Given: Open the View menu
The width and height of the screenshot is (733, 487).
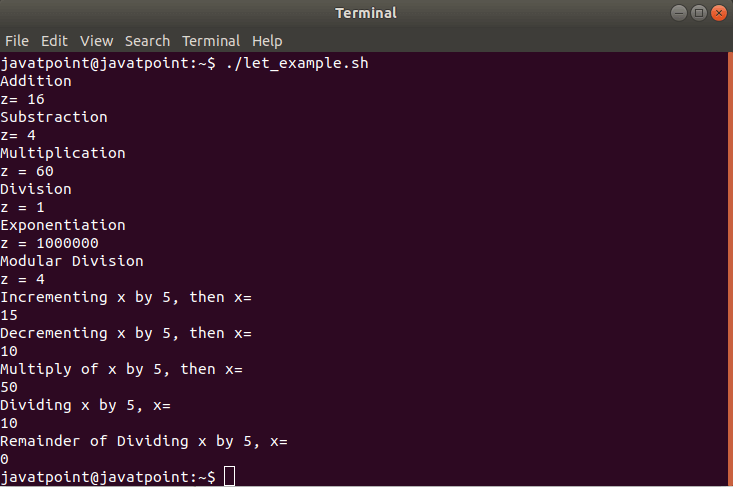Looking at the screenshot, I should click(x=97, y=41).
